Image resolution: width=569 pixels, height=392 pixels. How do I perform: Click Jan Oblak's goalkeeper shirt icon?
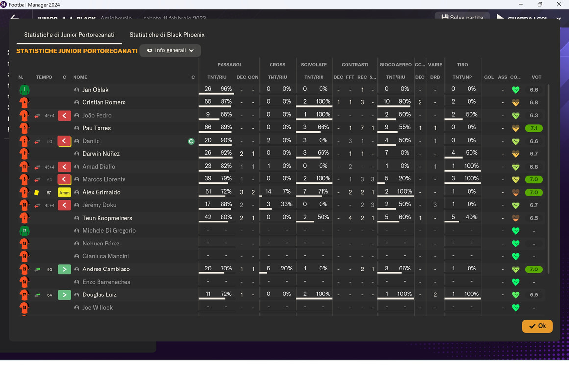click(25, 90)
